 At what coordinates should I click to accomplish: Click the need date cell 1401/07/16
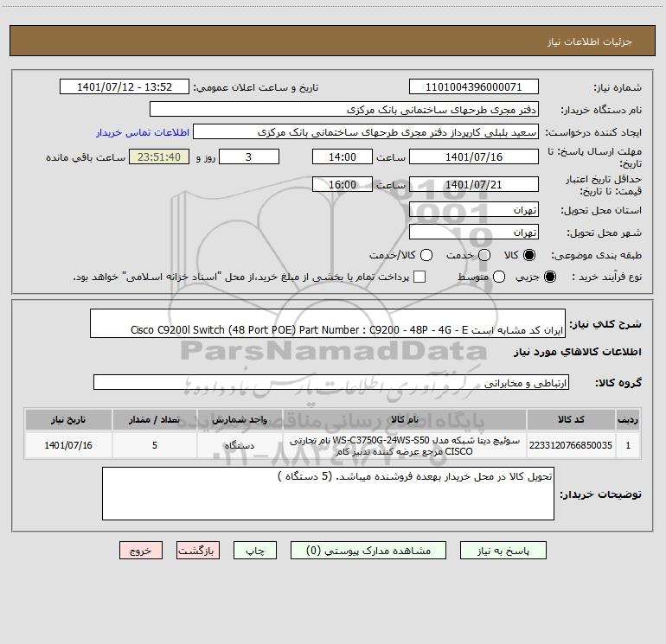tap(68, 445)
